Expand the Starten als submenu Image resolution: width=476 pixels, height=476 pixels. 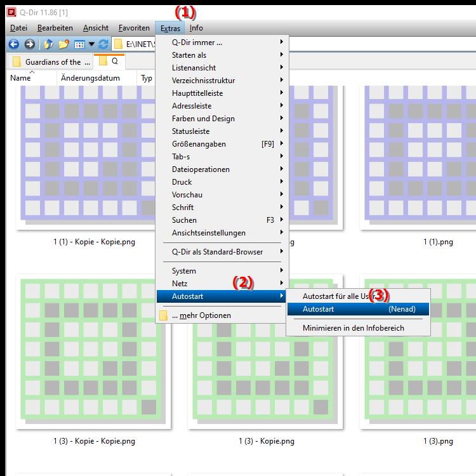pos(222,55)
